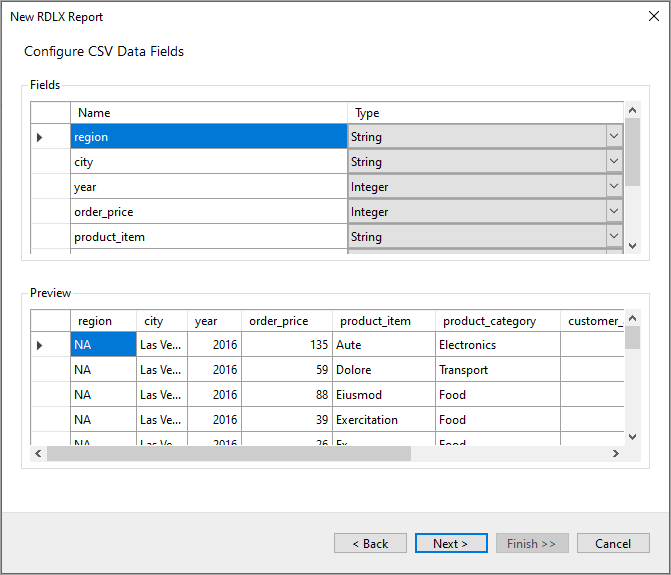This screenshot has width=671, height=575.
Task: Select the Aute product item cell
Action: [x=384, y=344]
